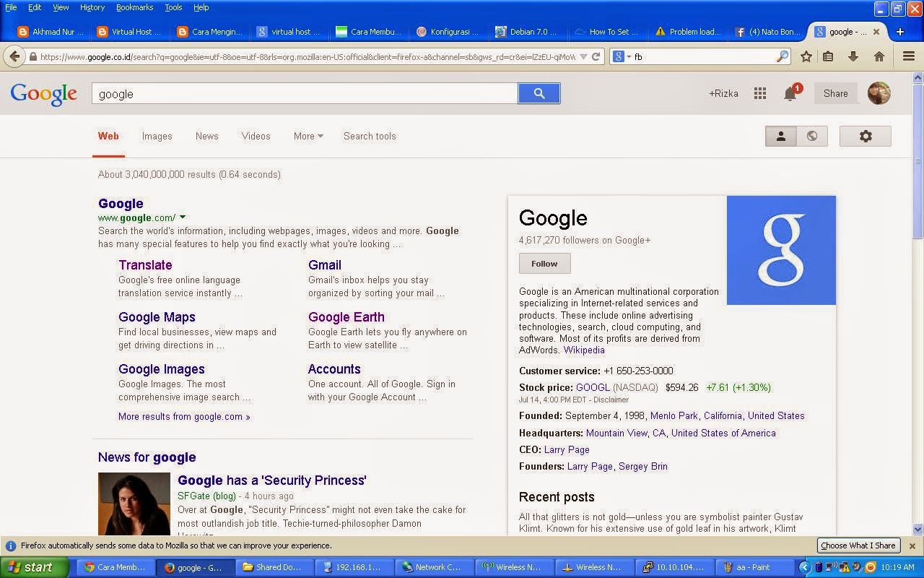924x578 pixels.
Task: Bookmark this page with the star icon
Action: 806,56
